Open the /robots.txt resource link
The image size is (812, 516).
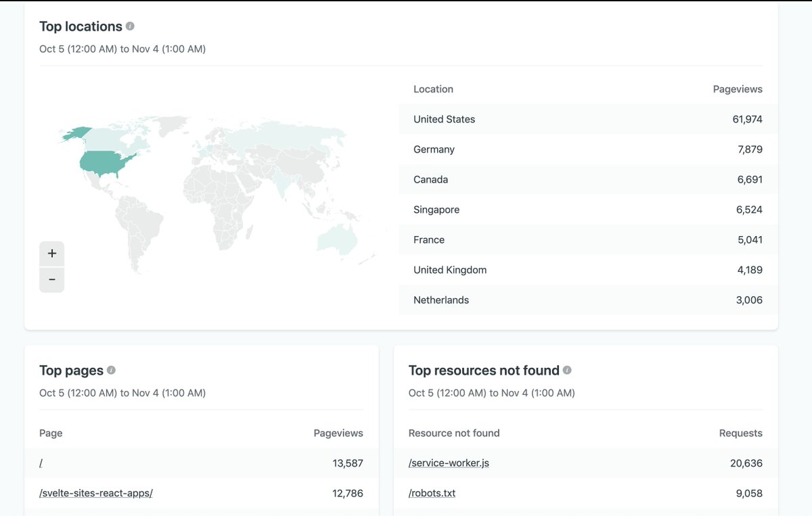[430, 493]
